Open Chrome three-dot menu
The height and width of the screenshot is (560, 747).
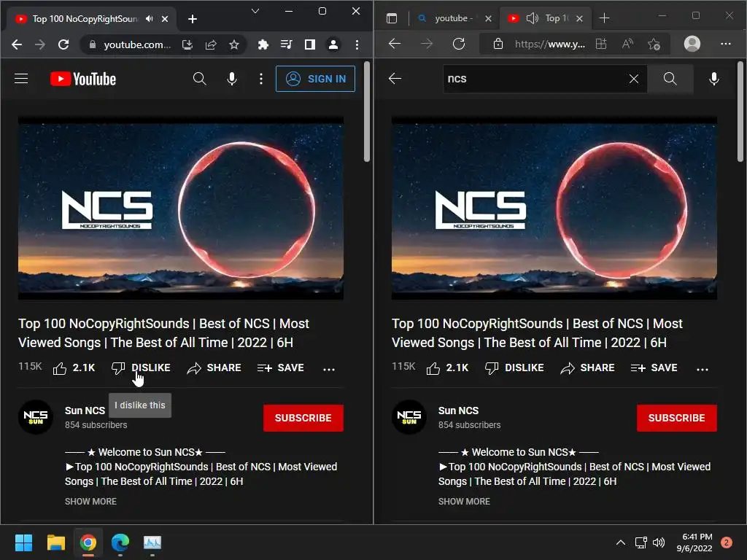(357, 44)
